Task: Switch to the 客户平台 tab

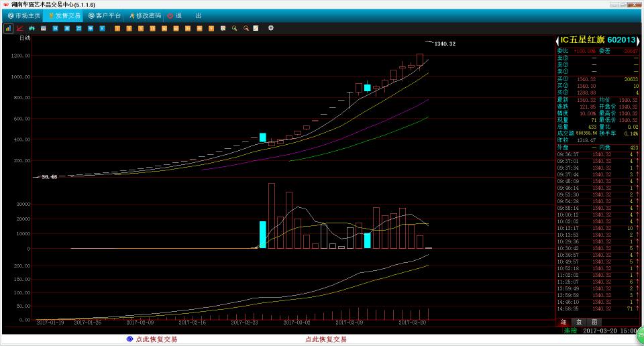Action: pyautogui.click(x=104, y=15)
